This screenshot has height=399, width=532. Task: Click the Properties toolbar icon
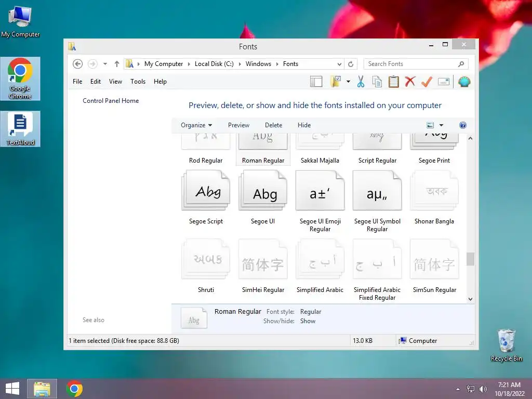444,82
